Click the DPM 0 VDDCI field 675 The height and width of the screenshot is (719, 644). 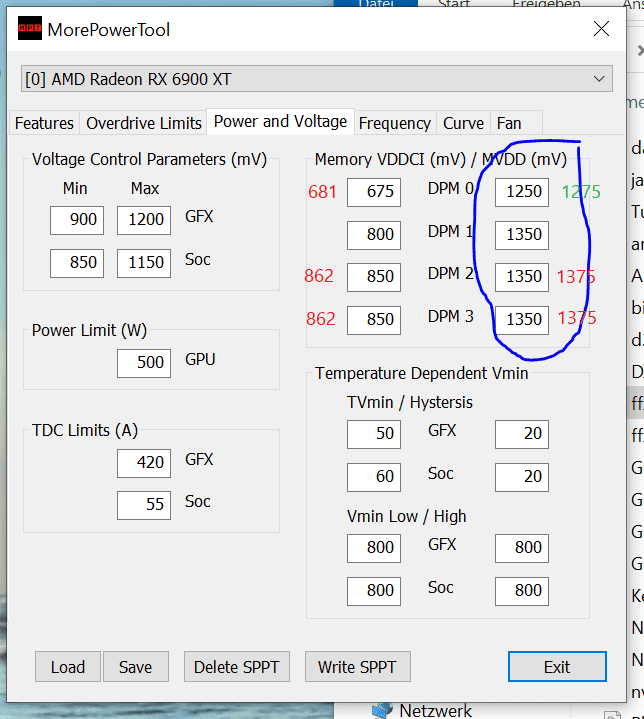[374, 192]
